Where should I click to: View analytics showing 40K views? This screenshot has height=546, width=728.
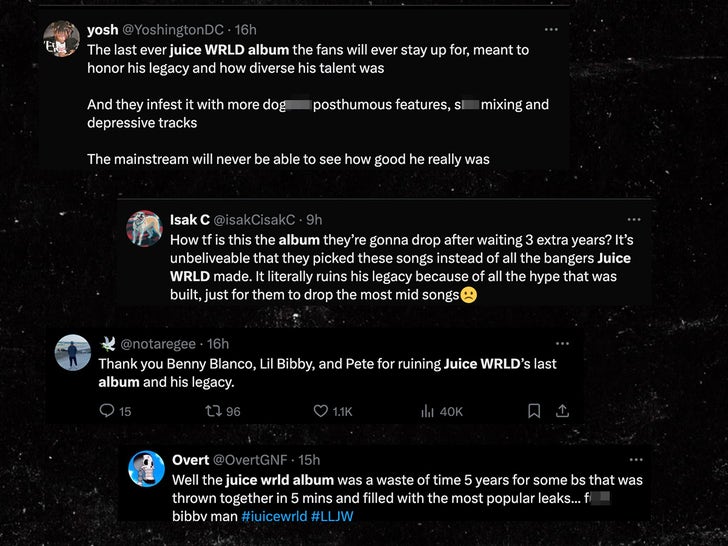click(x=428, y=411)
